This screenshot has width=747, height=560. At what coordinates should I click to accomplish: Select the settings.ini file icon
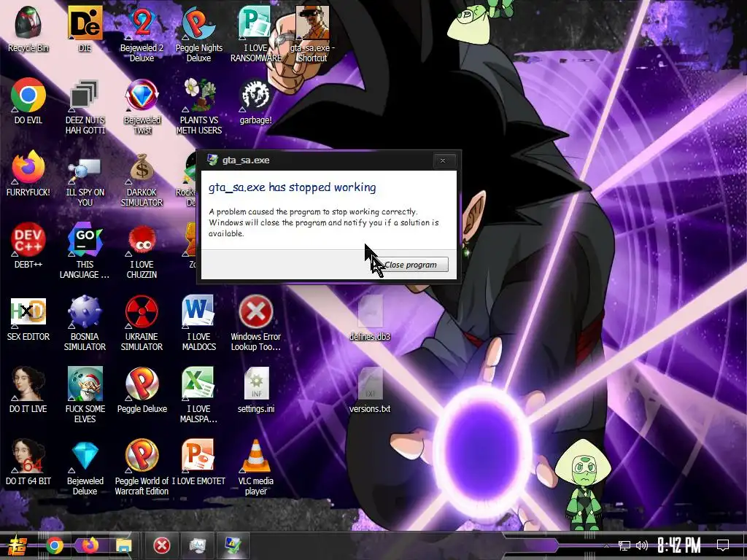[255, 384]
